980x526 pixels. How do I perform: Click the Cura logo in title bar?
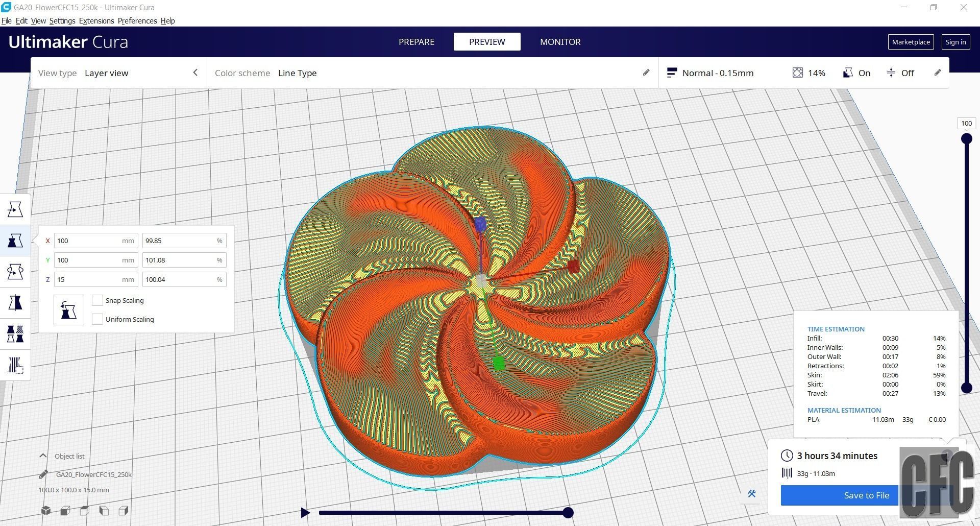(x=6, y=7)
